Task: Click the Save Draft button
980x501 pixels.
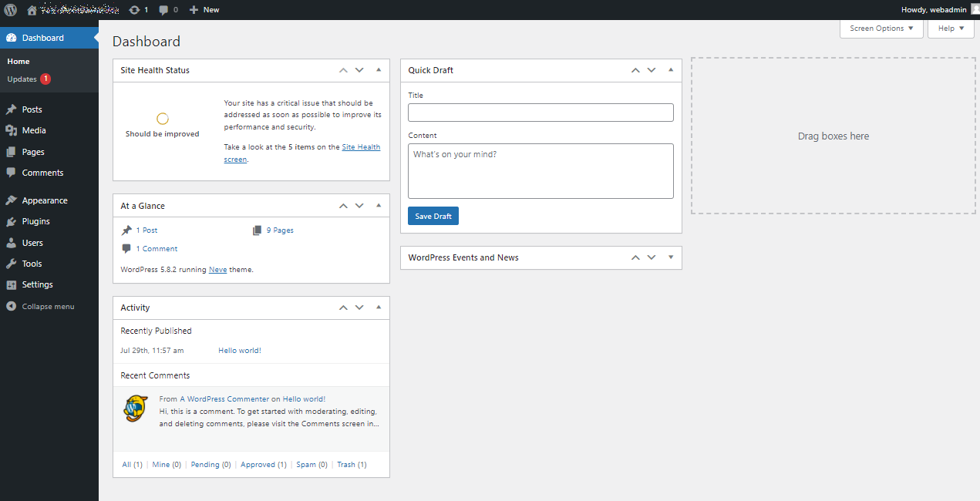Action: tap(433, 217)
